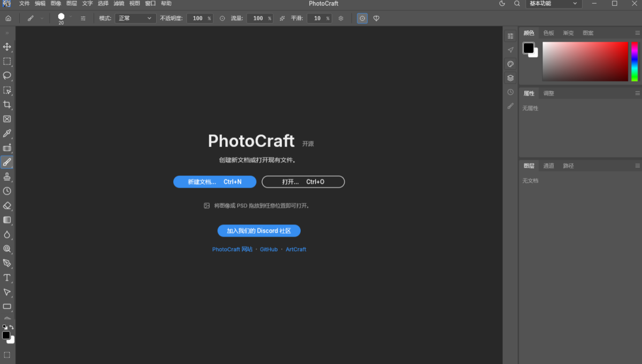Toggle symmetry butterfly icon

(x=376, y=18)
